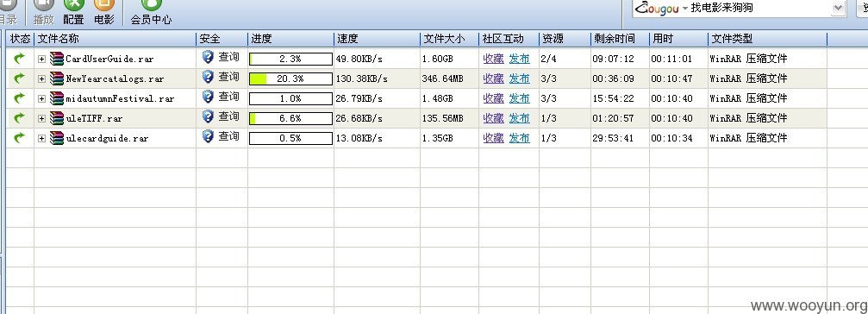Select the file name midautumnFestival.rar
This screenshot has height=314, width=868.
click(x=120, y=98)
